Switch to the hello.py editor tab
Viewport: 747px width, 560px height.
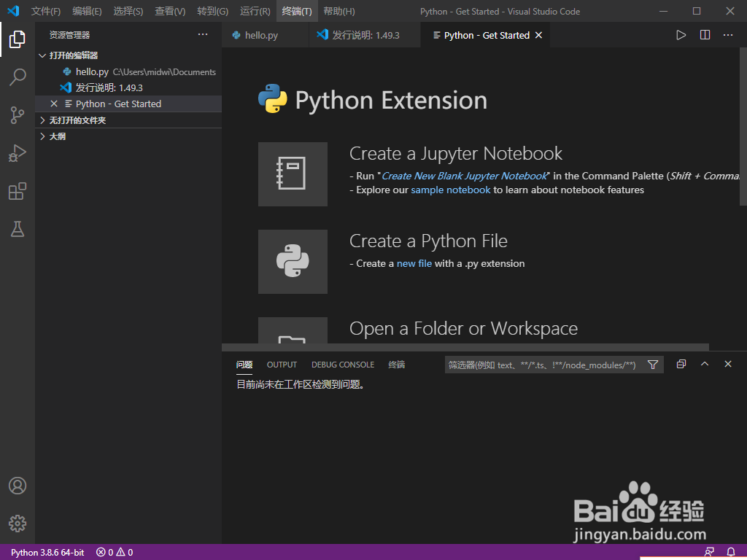(x=266, y=35)
